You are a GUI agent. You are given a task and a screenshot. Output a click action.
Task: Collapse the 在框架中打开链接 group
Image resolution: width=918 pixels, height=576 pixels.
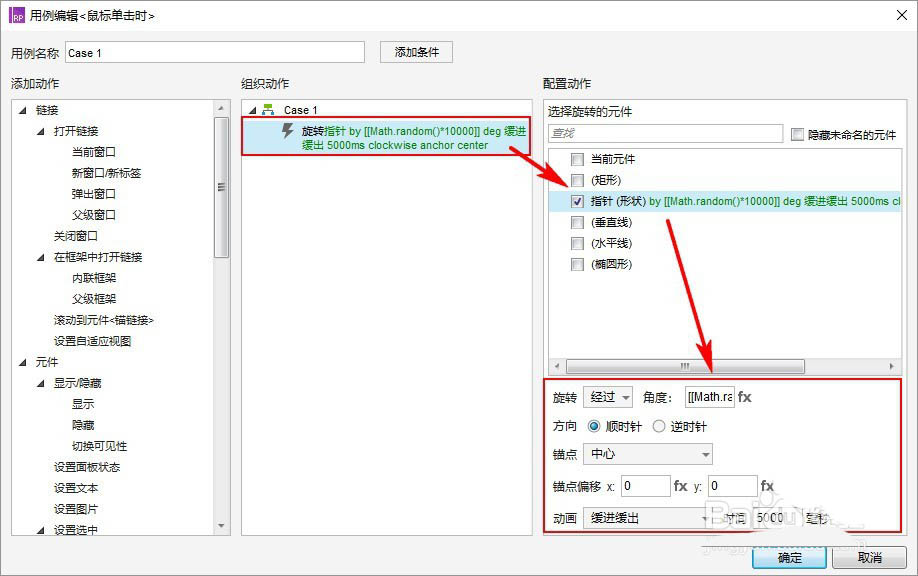pyautogui.click(x=41, y=257)
